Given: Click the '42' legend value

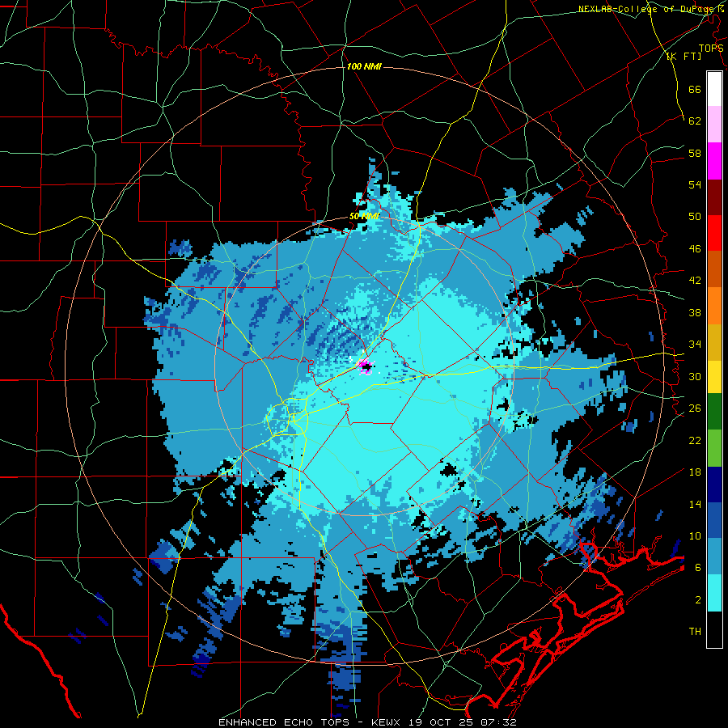Looking at the screenshot, I should click(x=695, y=281).
